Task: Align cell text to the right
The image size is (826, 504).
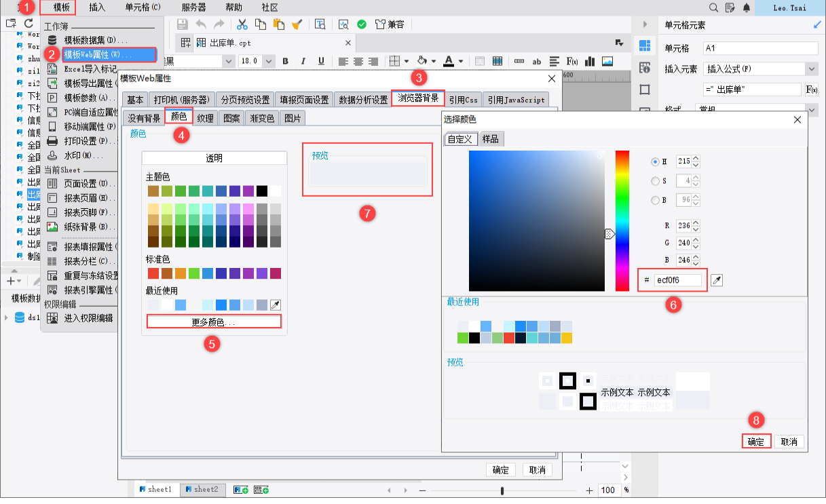Action: [x=373, y=61]
